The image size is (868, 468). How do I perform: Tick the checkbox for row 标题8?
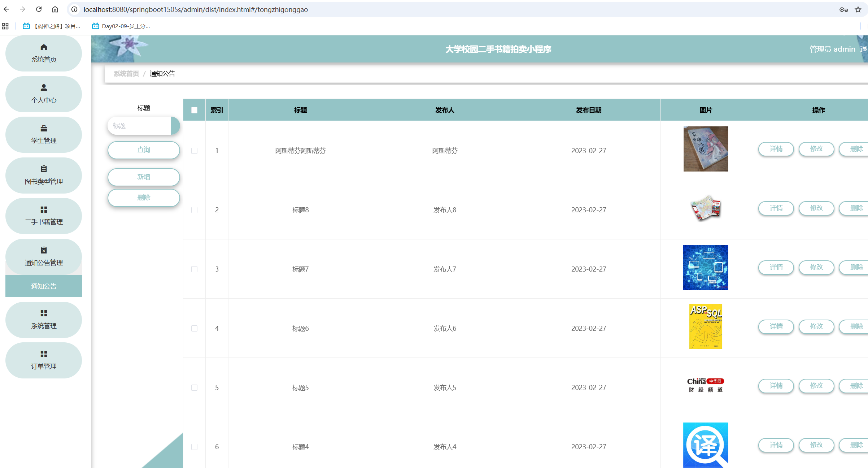[x=194, y=210]
